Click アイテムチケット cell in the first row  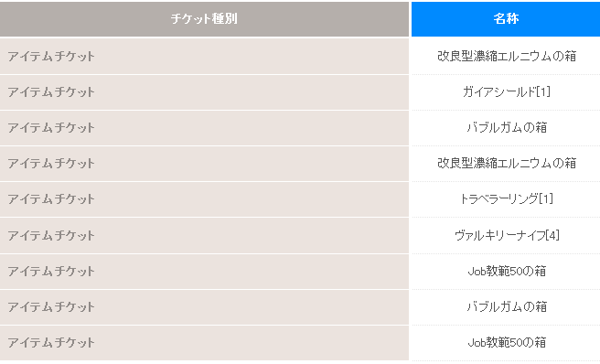click(x=204, y=57)
